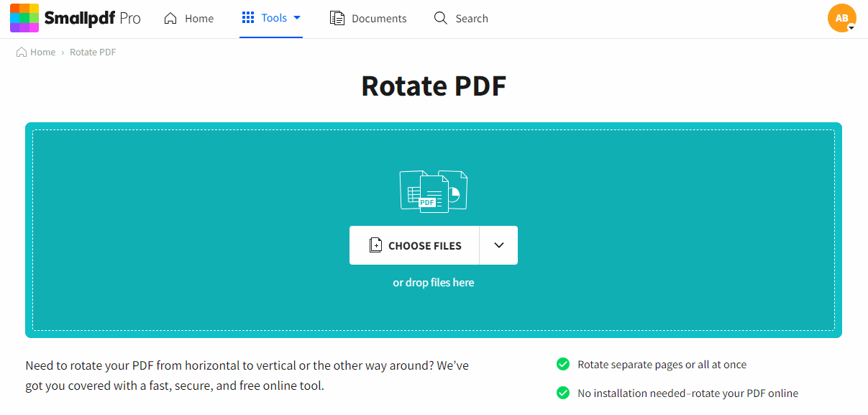Click the green checkmark beside no installation needed
Viewport: 868px width, 415px height.
(563, 393)
